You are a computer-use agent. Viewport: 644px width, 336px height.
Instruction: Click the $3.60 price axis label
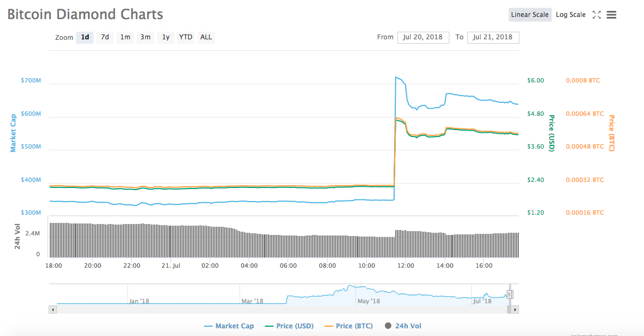(536, 146)
